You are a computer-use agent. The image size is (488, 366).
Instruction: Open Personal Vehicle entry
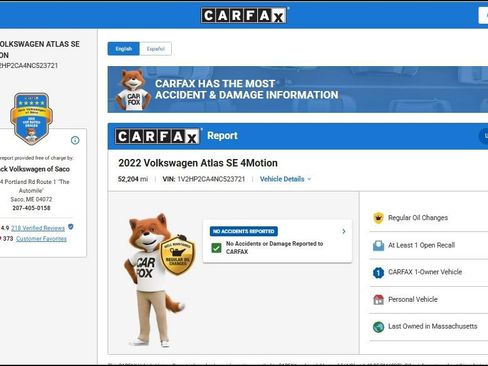[x=429, y=300]
